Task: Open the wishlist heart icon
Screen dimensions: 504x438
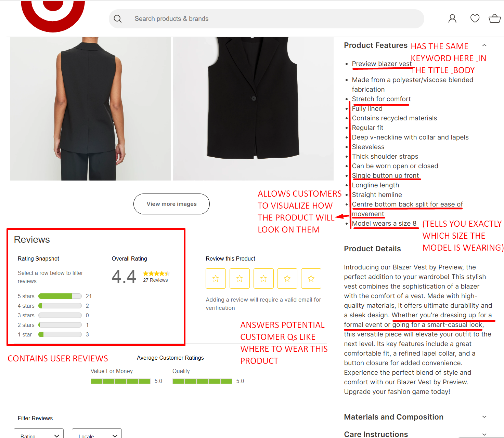Action: click(475, 18)
